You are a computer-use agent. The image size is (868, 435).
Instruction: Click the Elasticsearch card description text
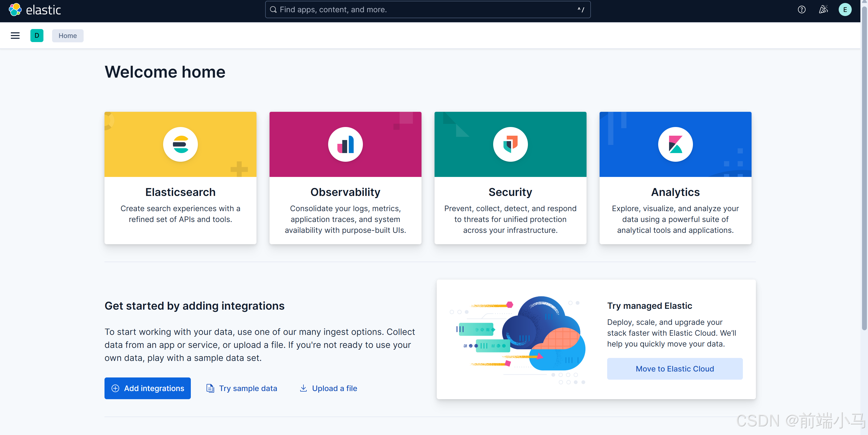[x=180, y=214]
